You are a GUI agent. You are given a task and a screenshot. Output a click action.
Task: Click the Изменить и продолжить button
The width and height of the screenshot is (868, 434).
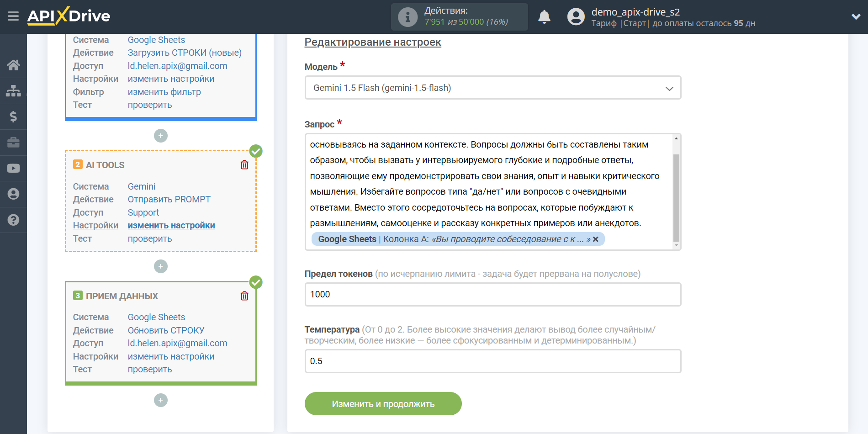[383, 404]
